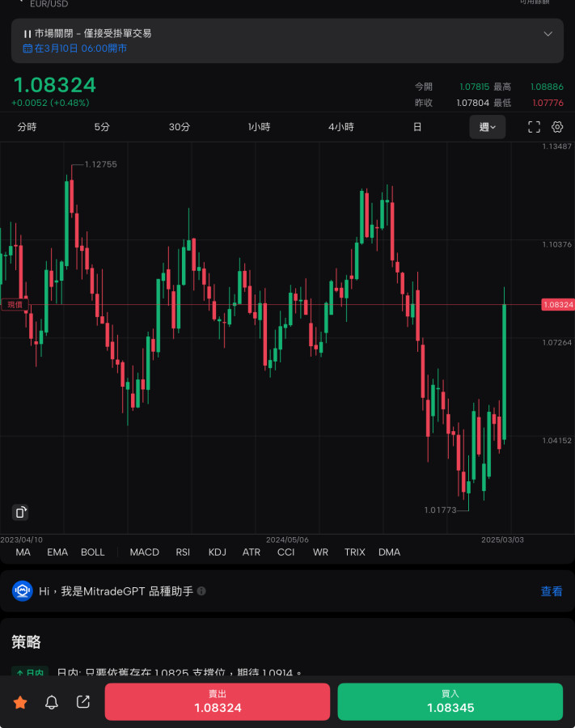575x728 pixels.
Task: Click the fullscreen chart icon
Action: tap(534, 127)
